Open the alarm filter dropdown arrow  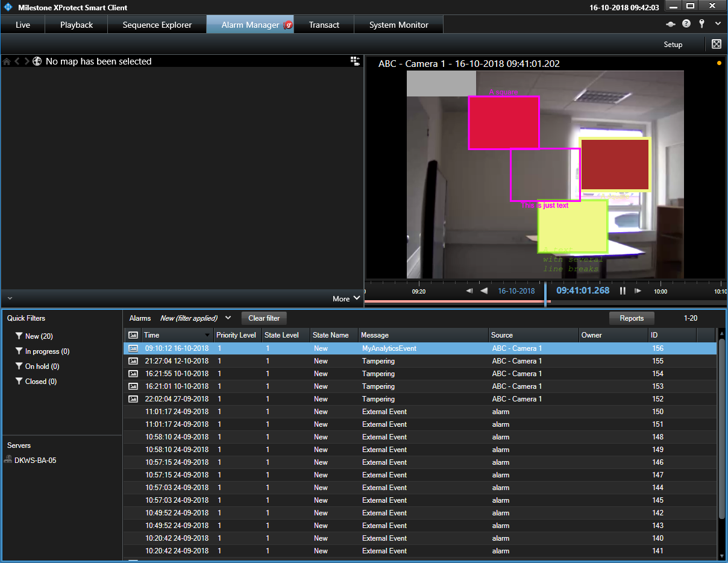tap(228, 318)
